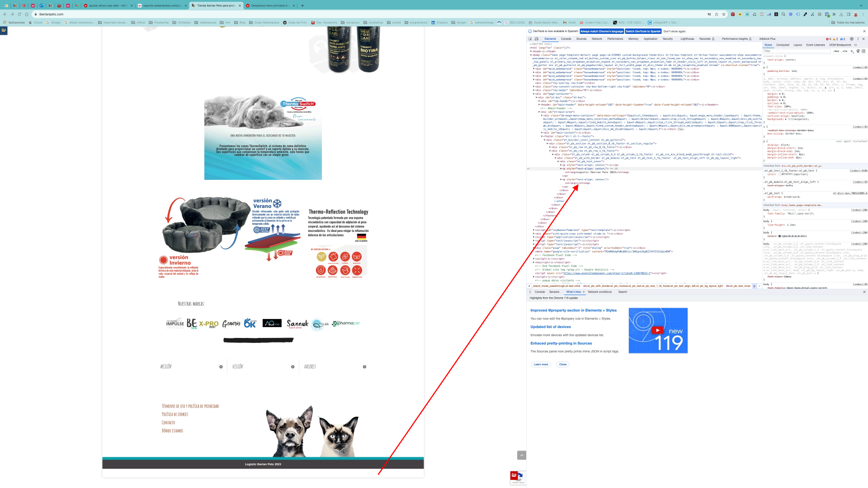Image resolution: width=868 pixels, height=488 pixels.
Task: Toggle the .cls element classes panel
Action: click(844, 51)
